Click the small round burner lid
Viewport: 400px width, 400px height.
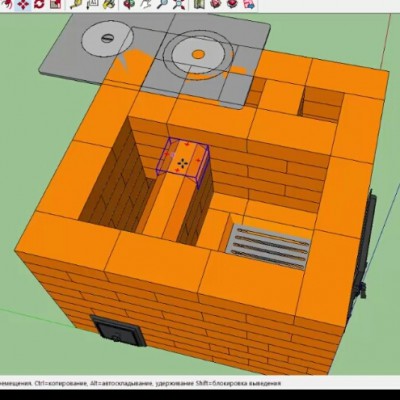(x=107, y=38)
